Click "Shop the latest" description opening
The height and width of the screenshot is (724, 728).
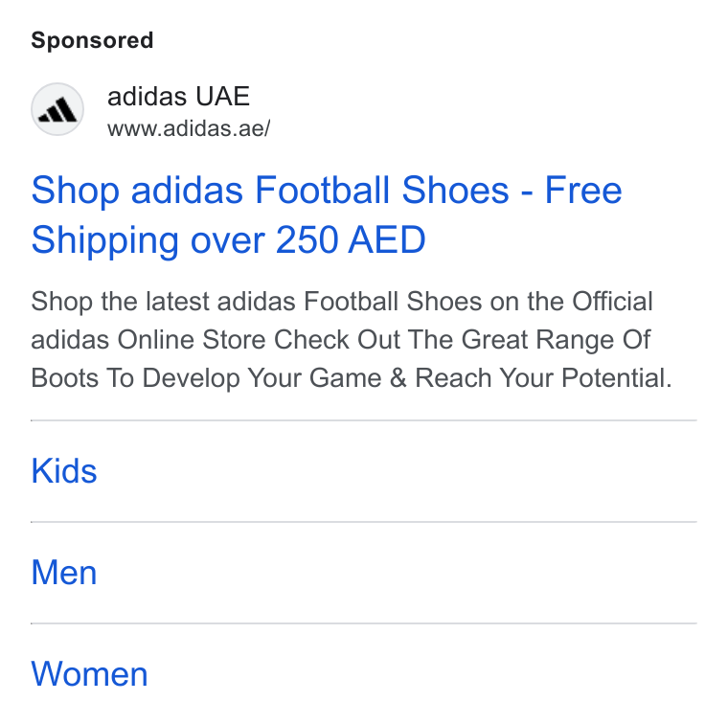pyautogui.click(x=121, y=302)
